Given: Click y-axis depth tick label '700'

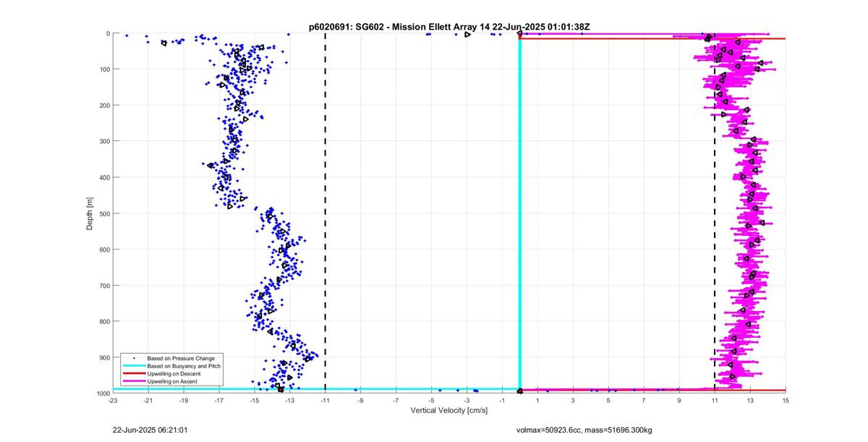Looking at the screenshot, I should click(104, 286).
